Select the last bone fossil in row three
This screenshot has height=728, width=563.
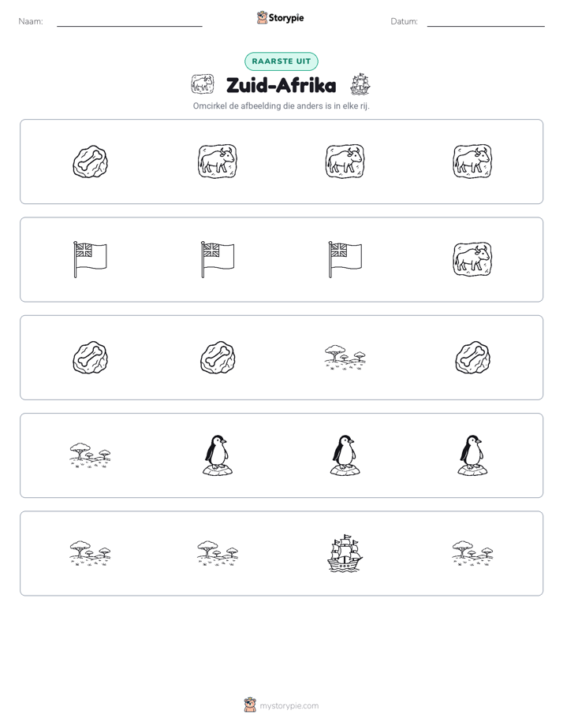pos(472,357)
